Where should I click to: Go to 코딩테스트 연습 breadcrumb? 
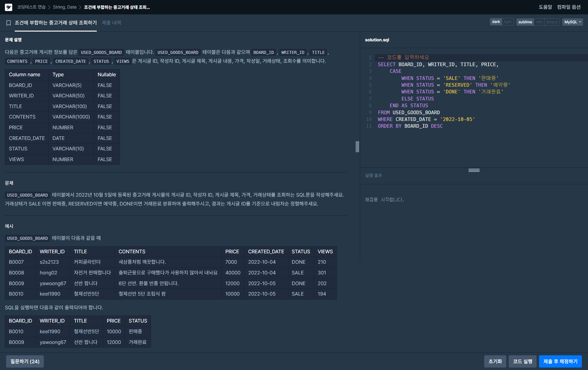tap(31, 7)
